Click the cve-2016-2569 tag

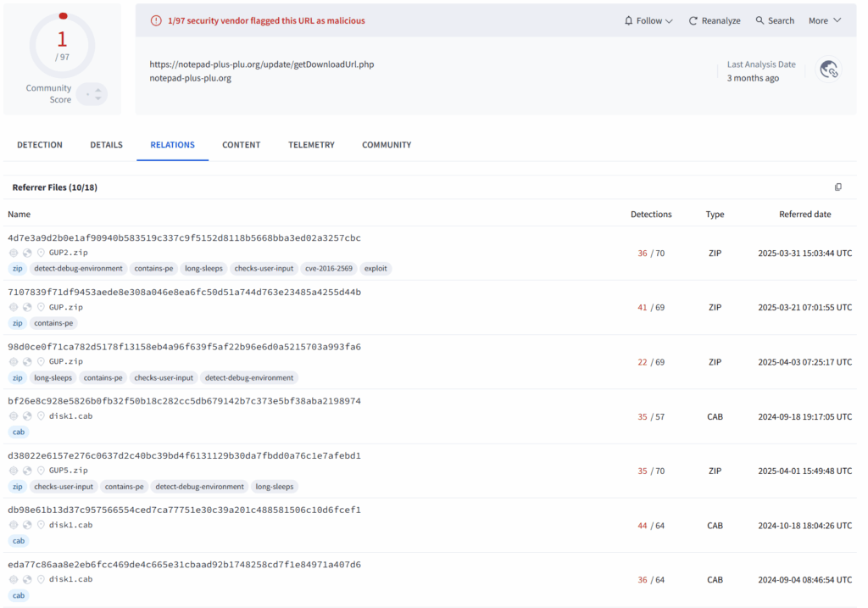tap(329, 269)
